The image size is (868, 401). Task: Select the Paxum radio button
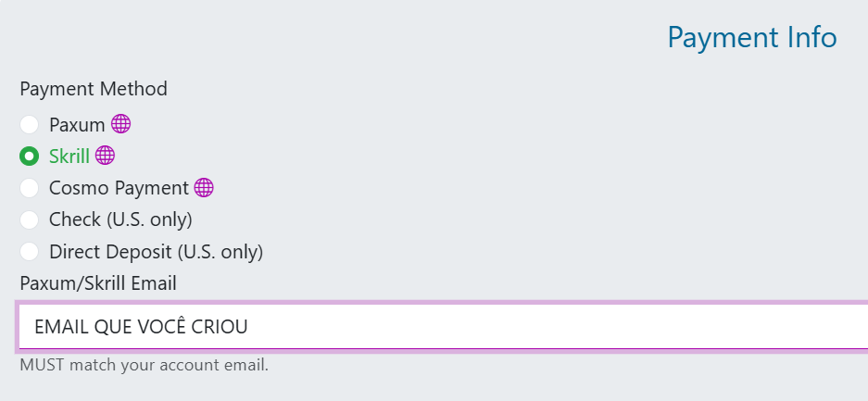point(30,124)
